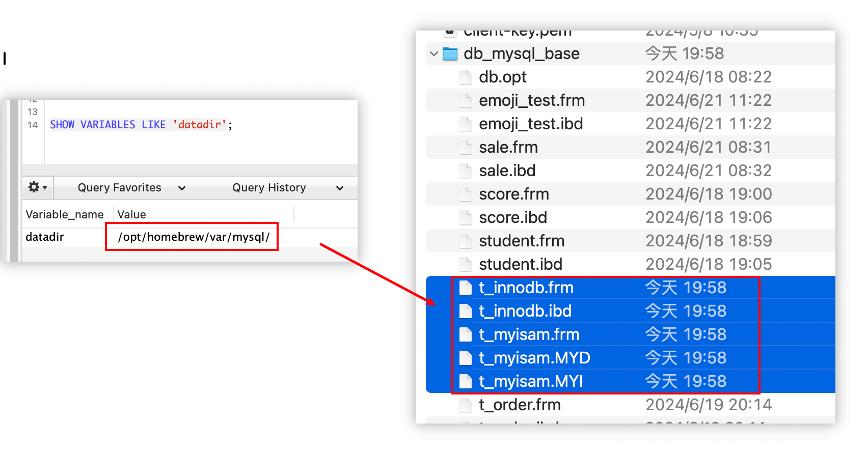Click the emoji_test.frm file icon

pos(465,100)
